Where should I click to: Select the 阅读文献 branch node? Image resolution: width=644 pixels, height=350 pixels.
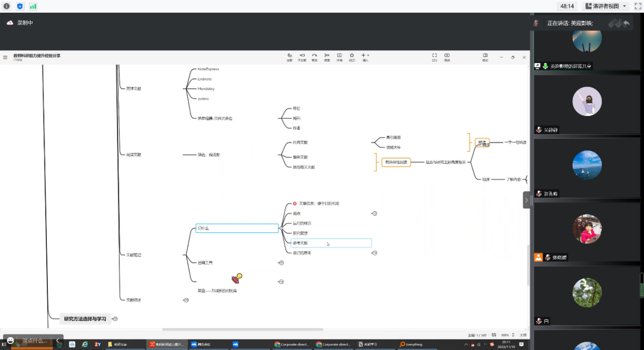pyautogui.click(x=134, y=155)
